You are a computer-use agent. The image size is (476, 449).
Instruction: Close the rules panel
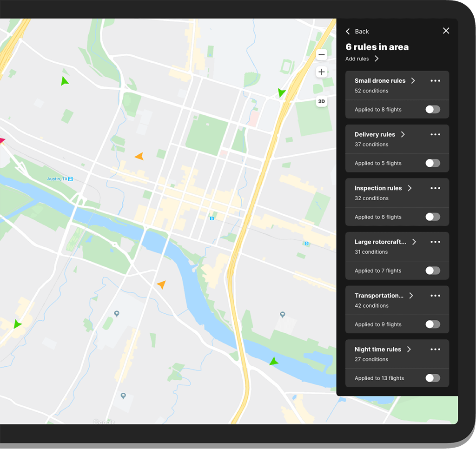446,31
